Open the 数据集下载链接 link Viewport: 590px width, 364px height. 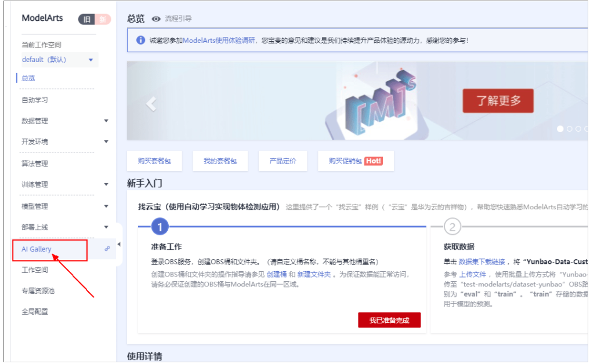coord(482,262)
